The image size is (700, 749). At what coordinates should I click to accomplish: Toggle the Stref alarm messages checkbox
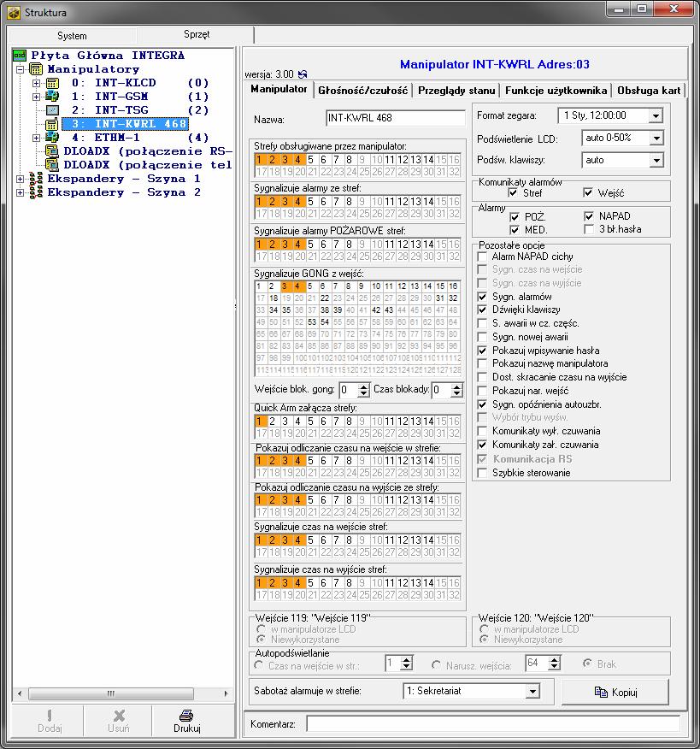click(x=513, y=193)
